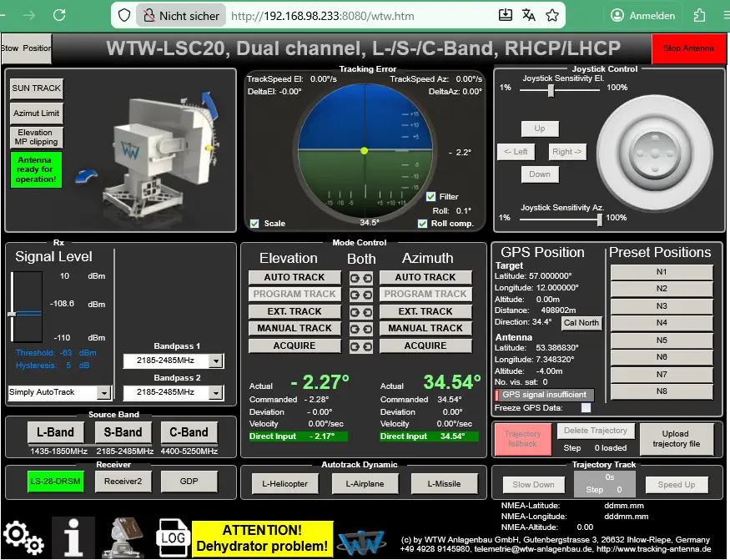730x560 pixels.
Task: Click Azimuth MANUAL TRACK button
Action: click(x=425, y=329)
